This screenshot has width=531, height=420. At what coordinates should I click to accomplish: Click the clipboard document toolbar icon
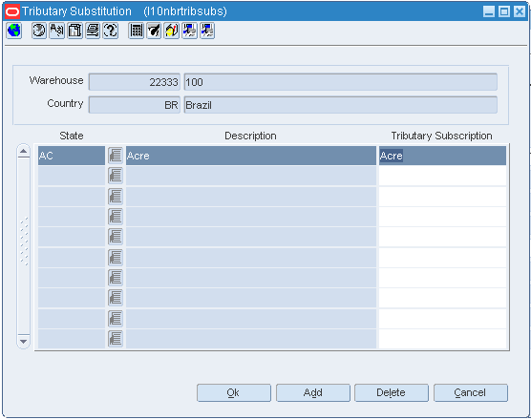[x=74, y=31]
